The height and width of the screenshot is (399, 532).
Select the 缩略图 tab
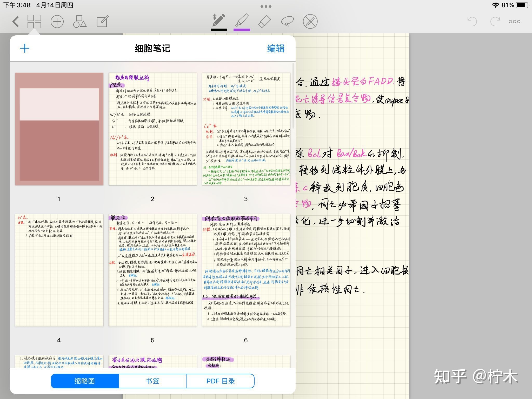(x=85, y=381)
